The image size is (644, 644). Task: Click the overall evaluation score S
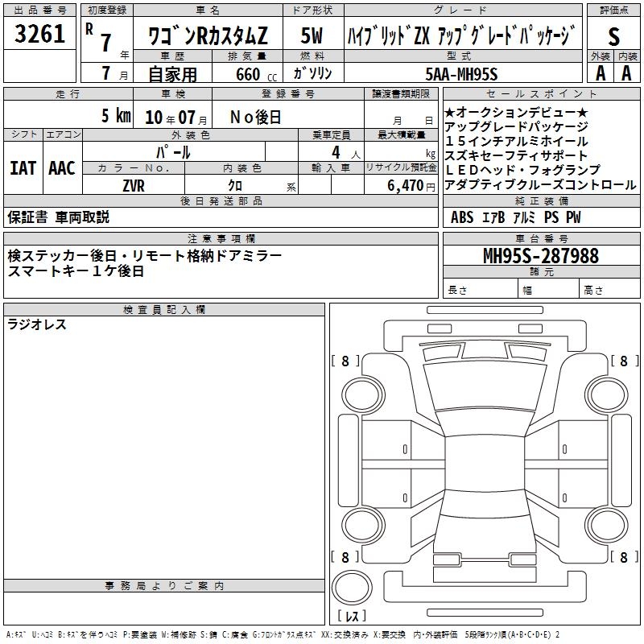click(x=613, y=36)
